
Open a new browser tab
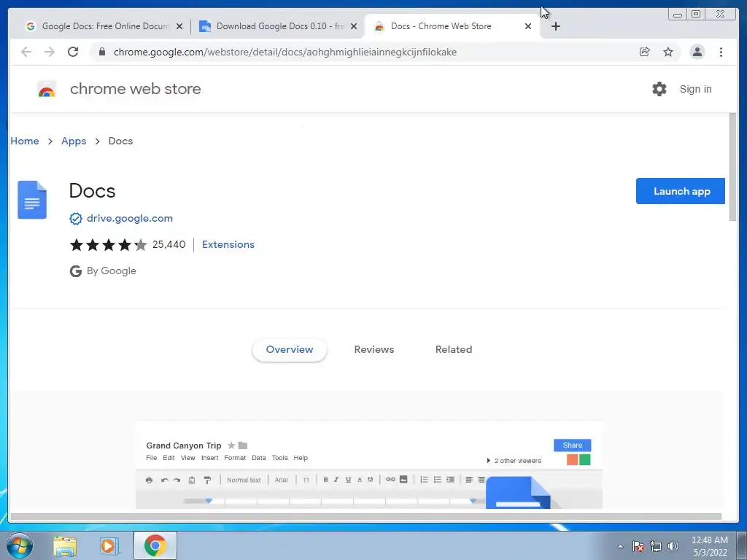(x=555, y=26)
